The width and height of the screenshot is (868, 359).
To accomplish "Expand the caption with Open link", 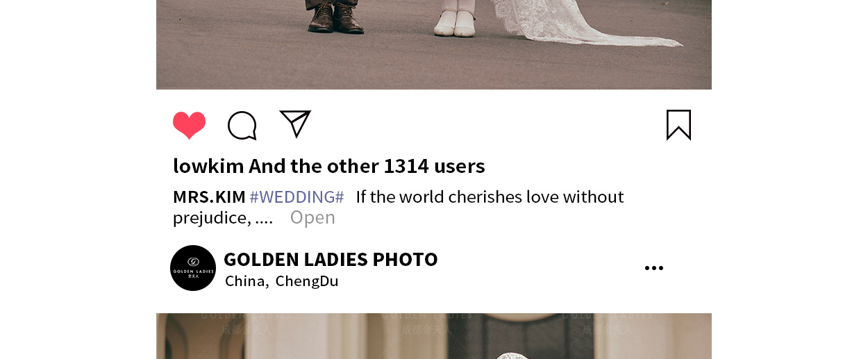I will 312,217.
